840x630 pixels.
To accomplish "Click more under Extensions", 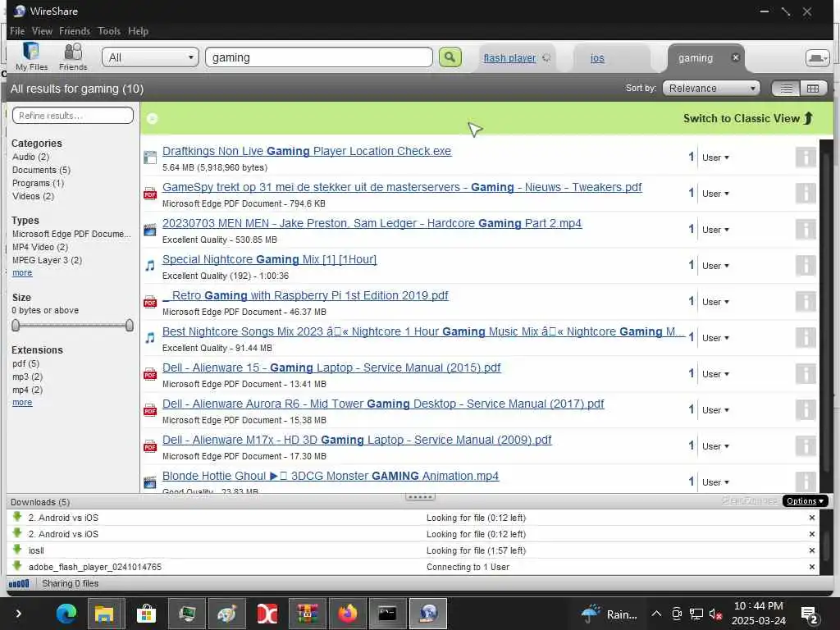I will [x=22, y=402].
